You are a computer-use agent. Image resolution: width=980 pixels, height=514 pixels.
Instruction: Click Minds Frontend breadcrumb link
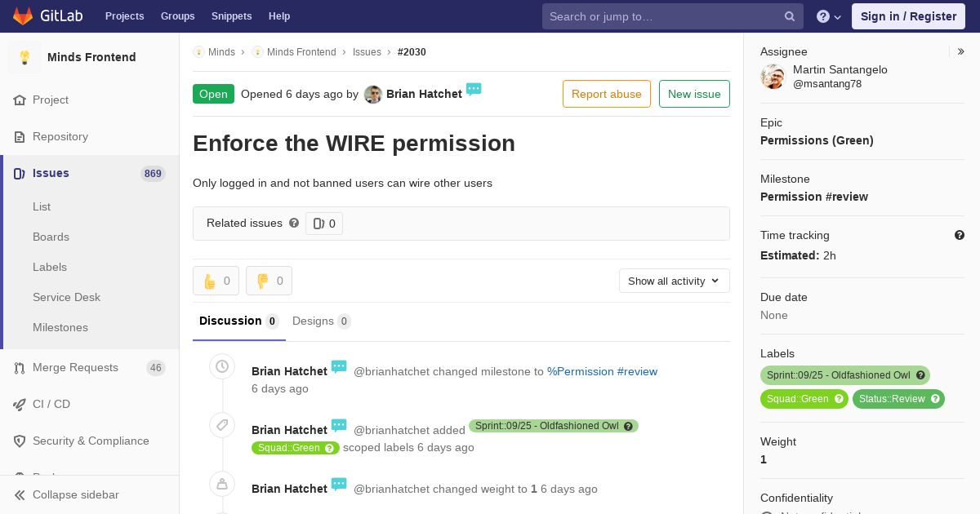(x=301, y=52)
